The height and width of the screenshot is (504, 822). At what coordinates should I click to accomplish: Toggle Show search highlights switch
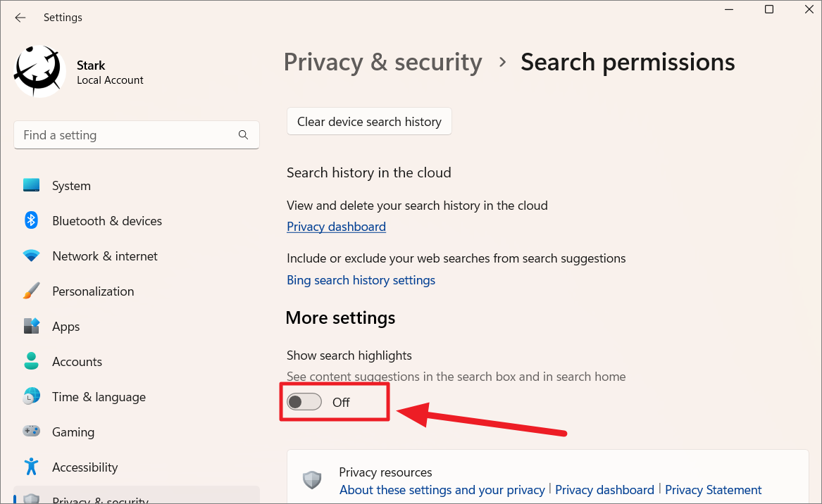304,402
